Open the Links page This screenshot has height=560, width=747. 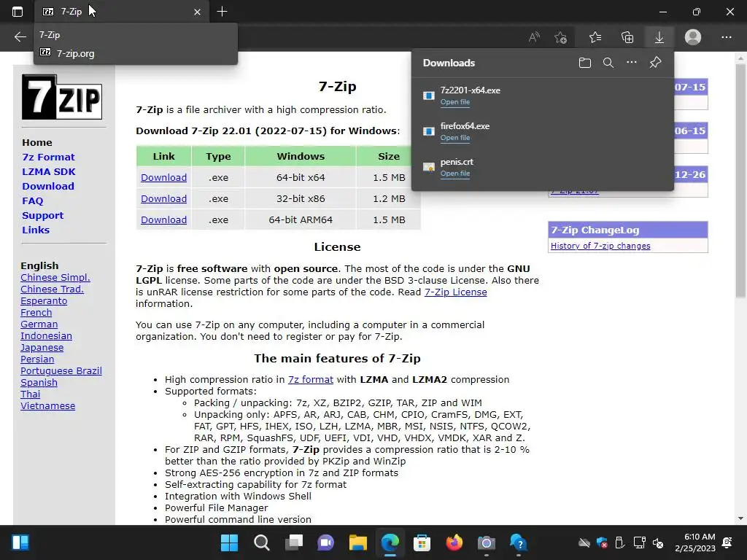tap(36, 230)
